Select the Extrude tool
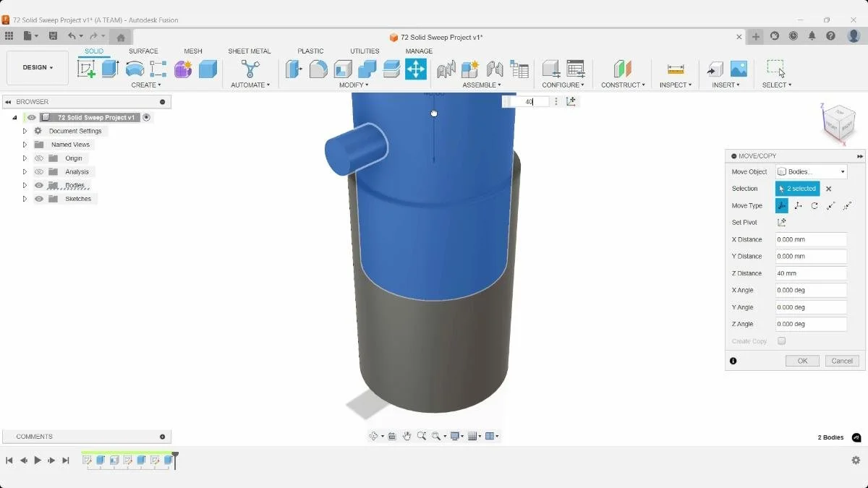The height and width of the screenshot is (488, 868). click(x=110, y=69)
